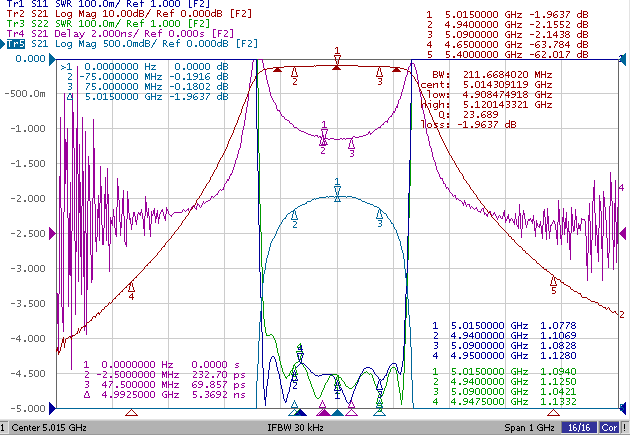Click Tr5 marker row -75.000000 MHz -0.1916 dB
The width and height of the screenshot is (630, 435).
[147, 77]
